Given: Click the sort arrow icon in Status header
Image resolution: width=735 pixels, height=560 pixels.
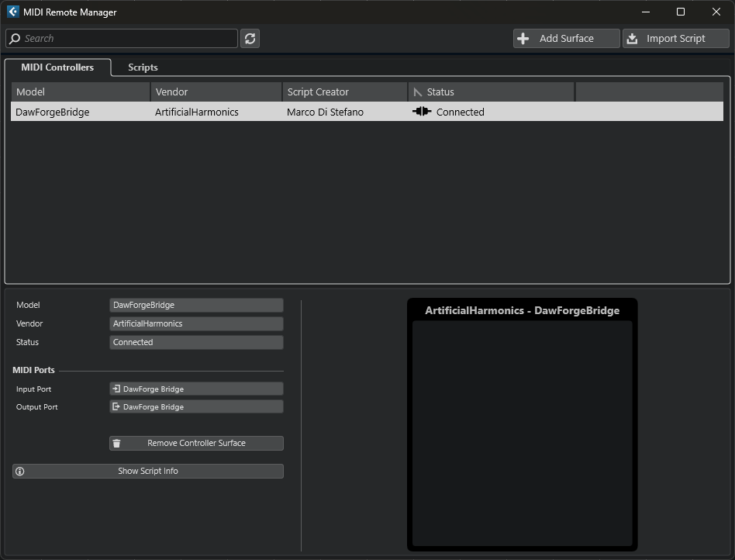Looking at the screenshot, I should pyautogui.click(x=418, y=92).
